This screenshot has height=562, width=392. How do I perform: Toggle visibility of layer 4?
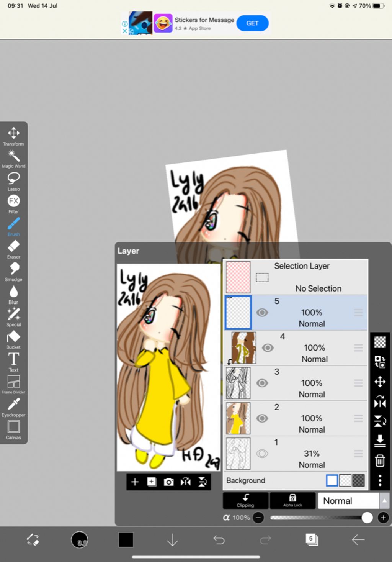pyautogui.click(x=268, y=348)
